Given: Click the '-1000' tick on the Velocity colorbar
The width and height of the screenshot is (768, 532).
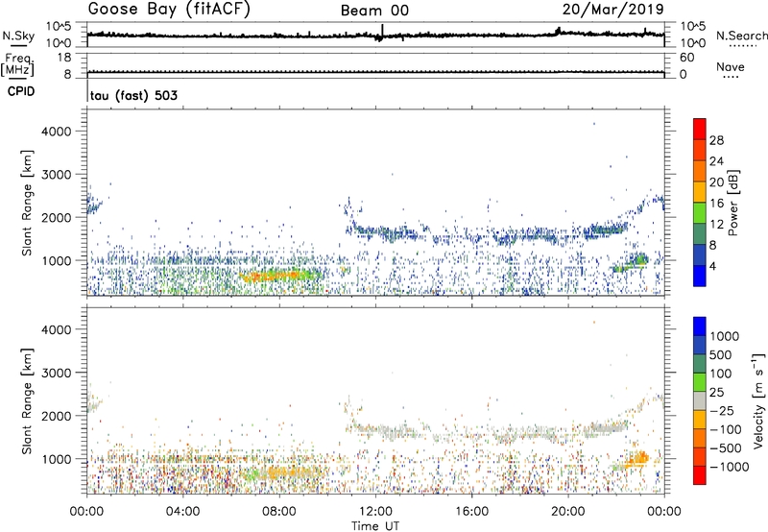Looking at the screenshot, I should (730, 467).
